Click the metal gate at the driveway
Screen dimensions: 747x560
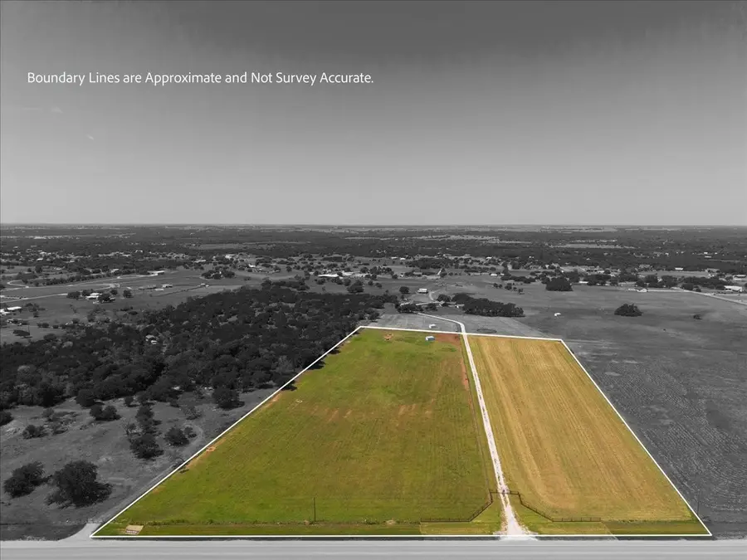click(x=504, y=493)
